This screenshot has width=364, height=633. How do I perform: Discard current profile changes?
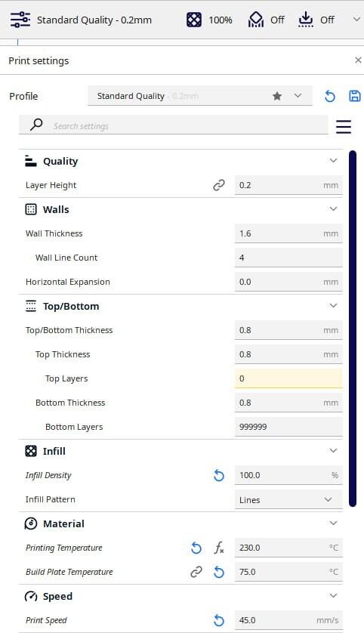pos(330,96)
